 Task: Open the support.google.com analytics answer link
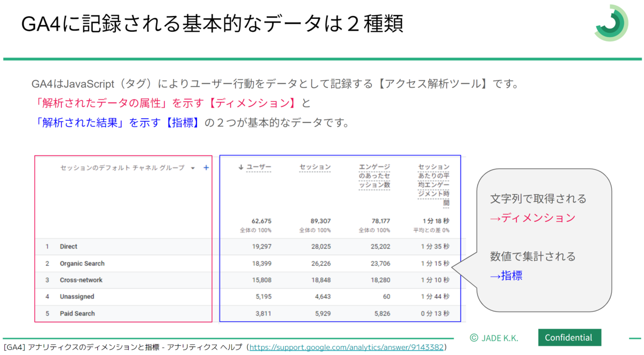click(347, 347)
